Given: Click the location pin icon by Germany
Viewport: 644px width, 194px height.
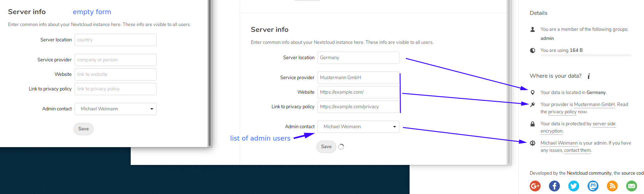Looking at the screenshot, I should point(533,93).
